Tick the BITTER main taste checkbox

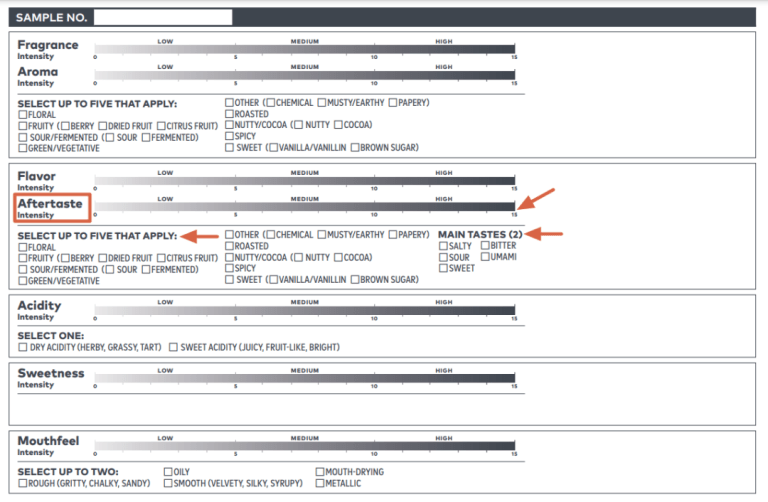point(485,246)
